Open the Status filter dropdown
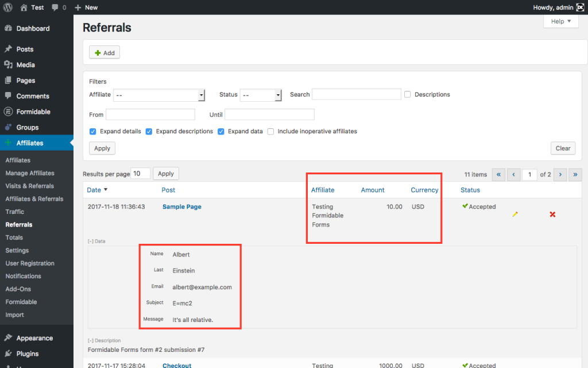 (x=261, y=94)
